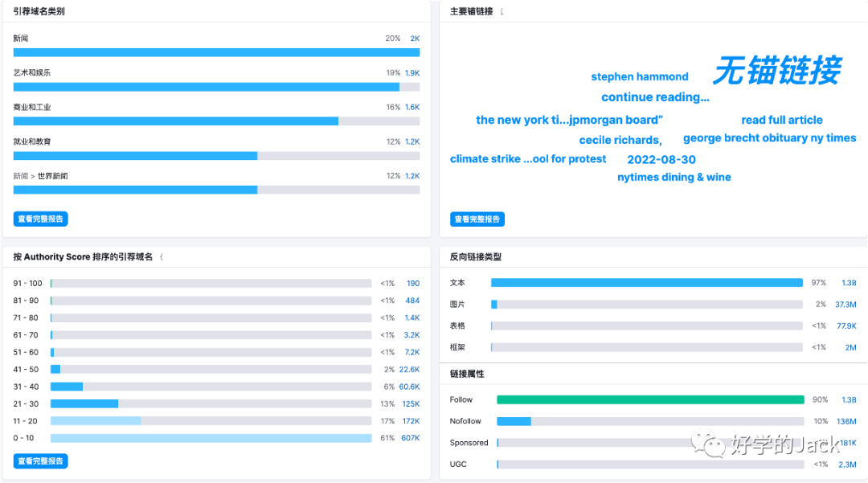The image size is (868, 483).
Task: Select 'george brecht obituary ny times' anchor
Action: [x=769, y=138]
